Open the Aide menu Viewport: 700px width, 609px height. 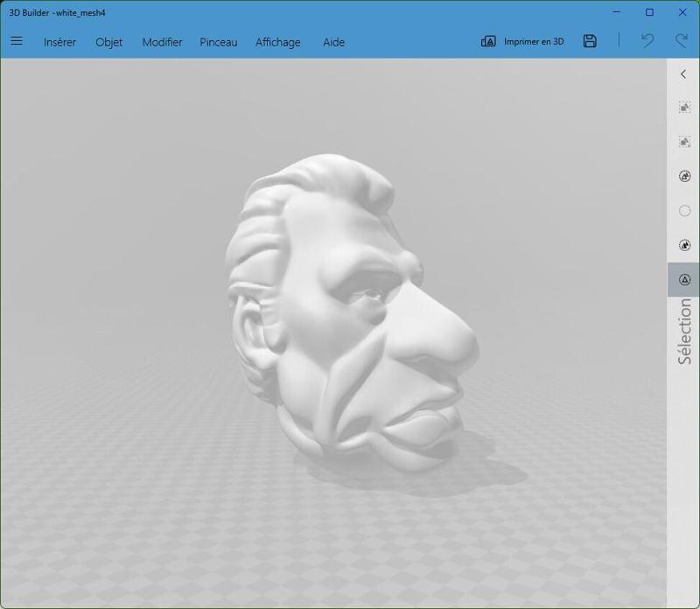tap(333, 42)
